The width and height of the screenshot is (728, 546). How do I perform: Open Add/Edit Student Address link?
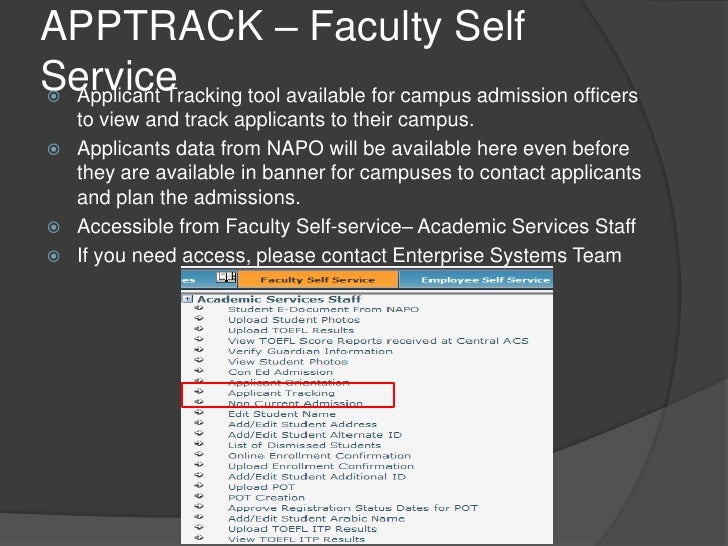[302, 424]
